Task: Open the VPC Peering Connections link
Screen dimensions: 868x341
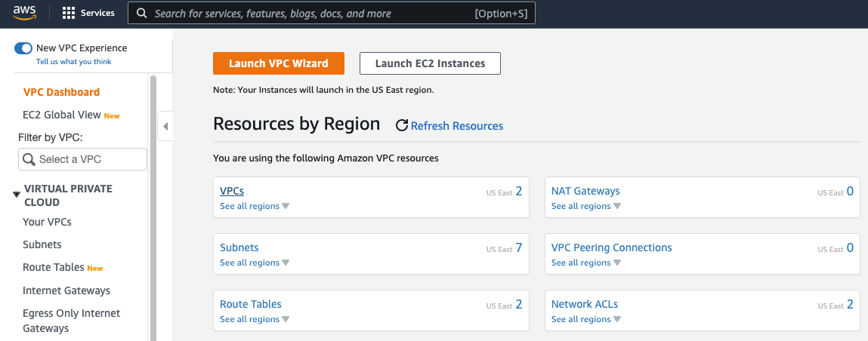Action: 612,247
